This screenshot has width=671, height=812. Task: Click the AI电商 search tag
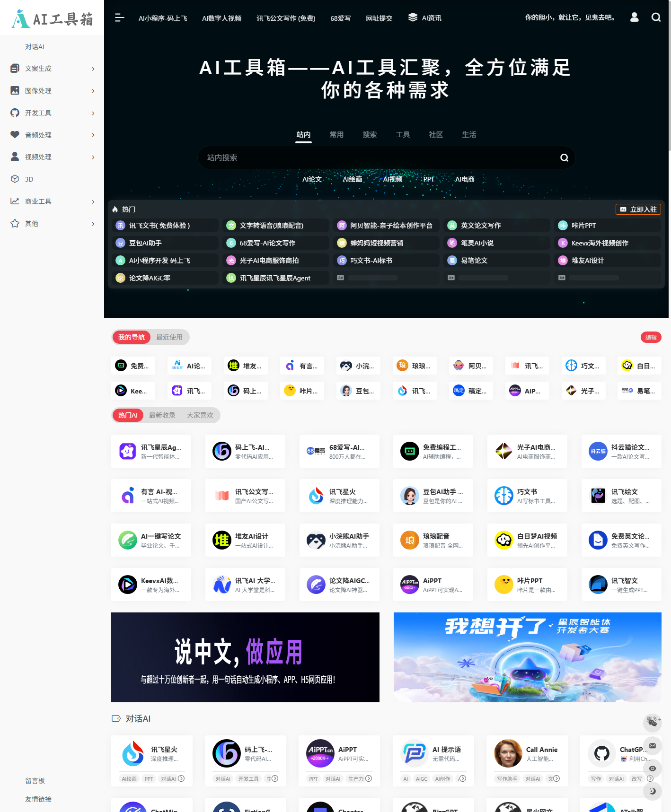tap(465, 179)
